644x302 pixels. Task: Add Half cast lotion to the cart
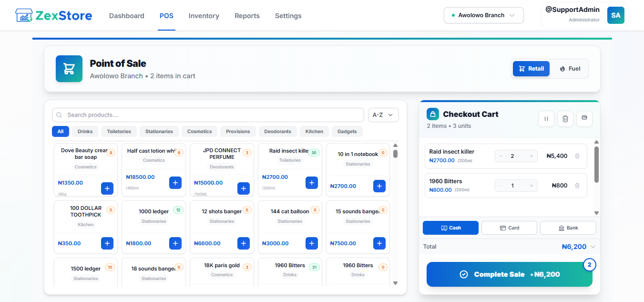[x=175, y=183]
